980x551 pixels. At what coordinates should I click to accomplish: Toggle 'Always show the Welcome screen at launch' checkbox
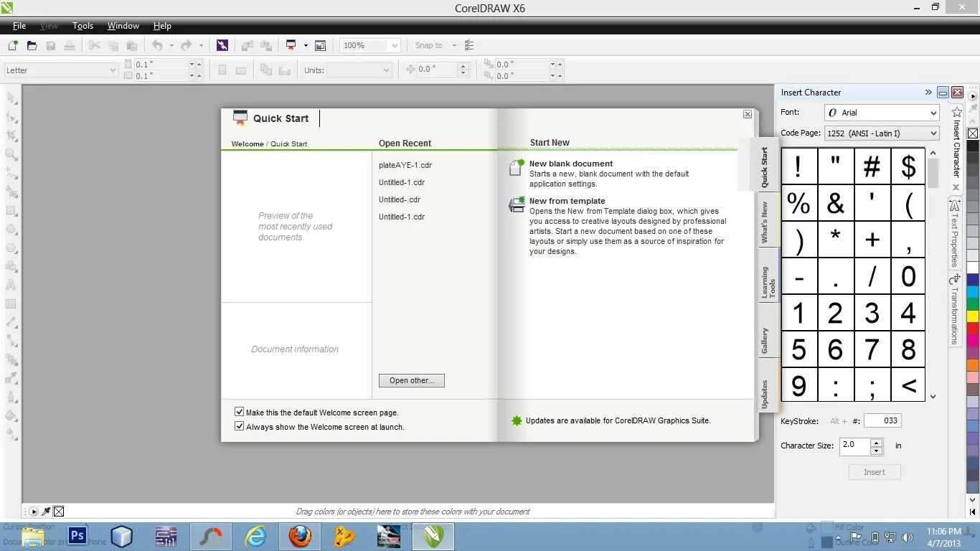240,426
